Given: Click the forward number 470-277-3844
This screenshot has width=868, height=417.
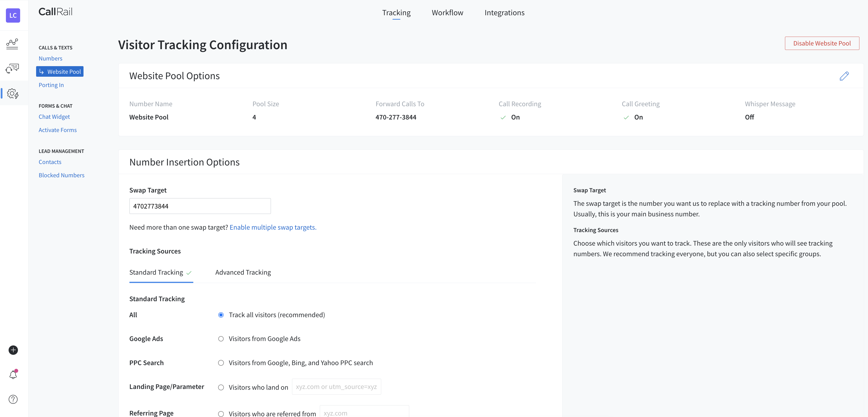Looking at the screenshot, I should coord(396,117).
